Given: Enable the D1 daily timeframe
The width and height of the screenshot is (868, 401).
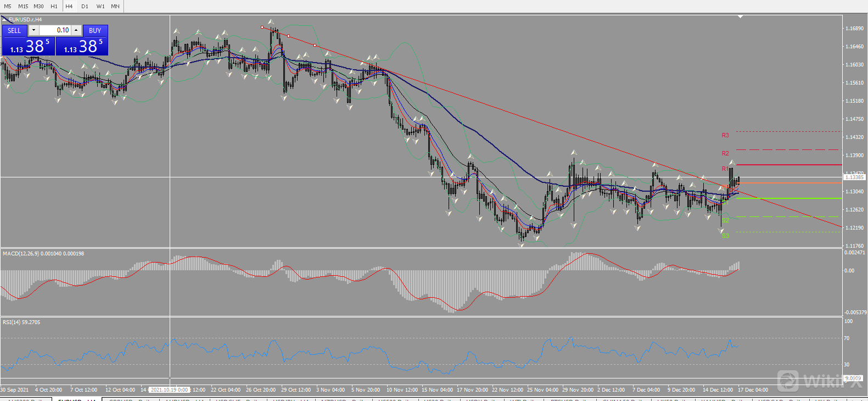Looking at the screenshot, I should [85, 6].
